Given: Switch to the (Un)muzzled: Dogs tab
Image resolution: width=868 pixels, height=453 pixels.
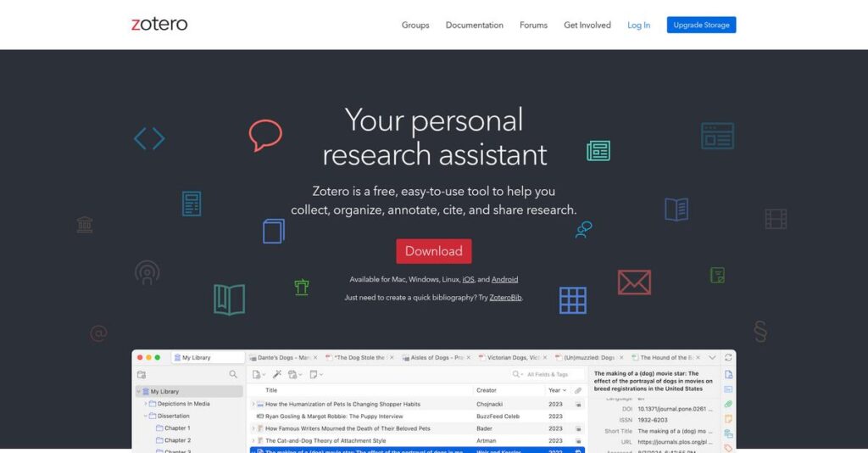Looking at the screenshot, I should point(588,358).
